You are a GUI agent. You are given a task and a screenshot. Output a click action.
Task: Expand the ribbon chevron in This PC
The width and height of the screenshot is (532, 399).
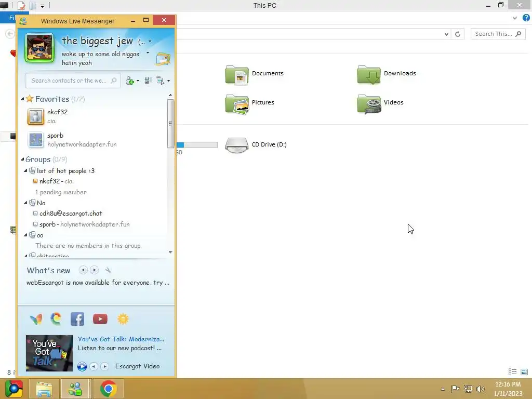(x=515, y=18)
